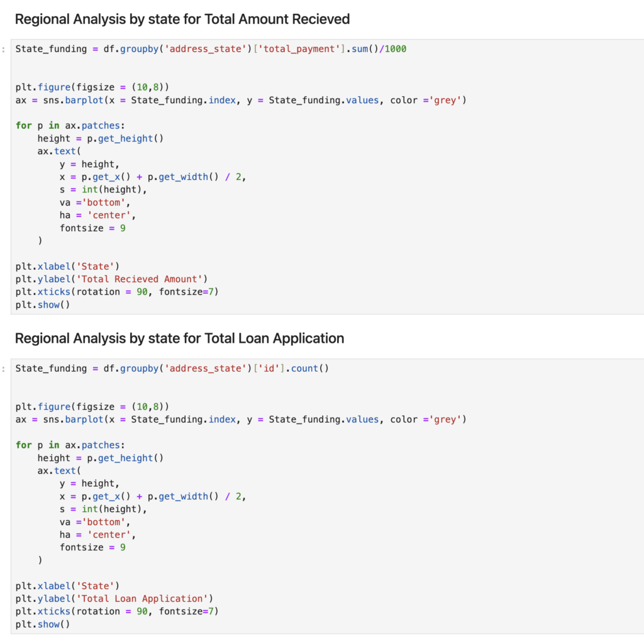Image resolution: width=644 pixels, height=644 pixels.
Task: Click the input prompt colon beside the second code cell
Action: point(4,369)
